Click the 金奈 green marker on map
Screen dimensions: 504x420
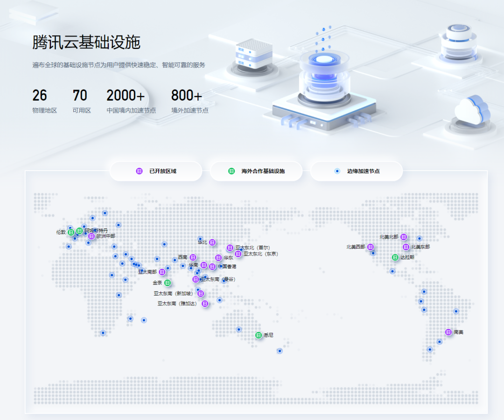168,282
